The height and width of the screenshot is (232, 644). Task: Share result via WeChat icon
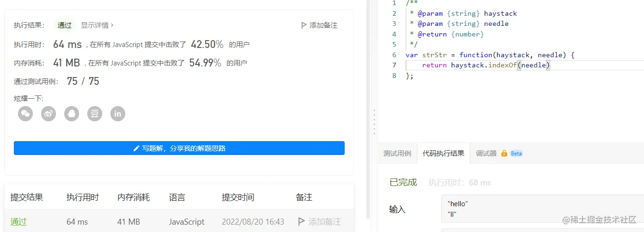[25, 113]
